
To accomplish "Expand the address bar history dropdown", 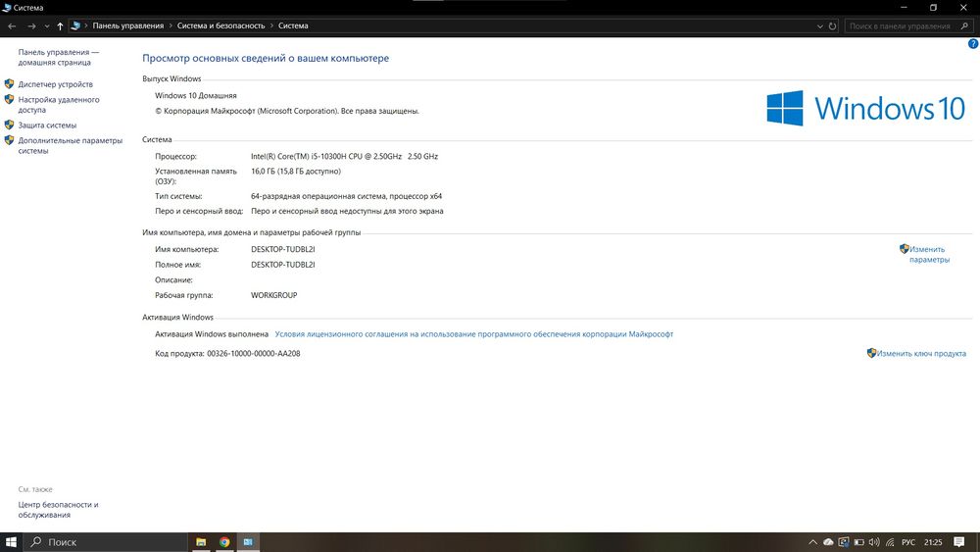I will [820, 26].
